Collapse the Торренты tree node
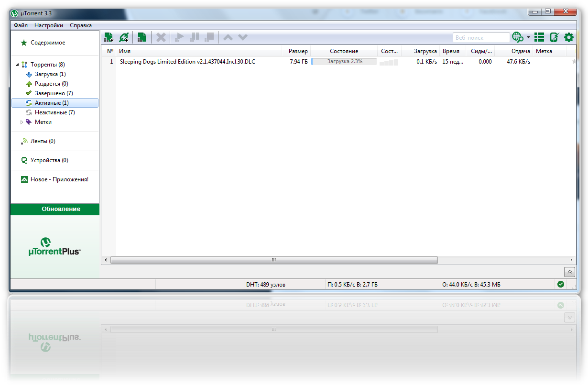This screenshot has height=388, width=588. pos(17,65)
